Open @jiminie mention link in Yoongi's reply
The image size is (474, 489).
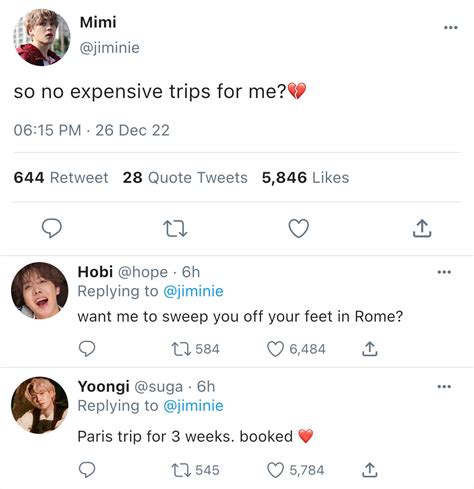click(x=193, y=406)
